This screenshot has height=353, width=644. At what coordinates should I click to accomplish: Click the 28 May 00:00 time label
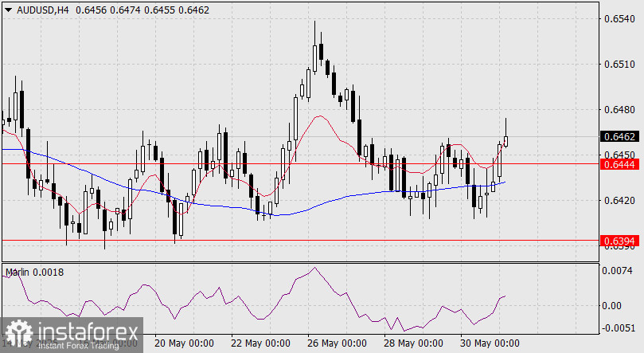click(x=413, y=343)
